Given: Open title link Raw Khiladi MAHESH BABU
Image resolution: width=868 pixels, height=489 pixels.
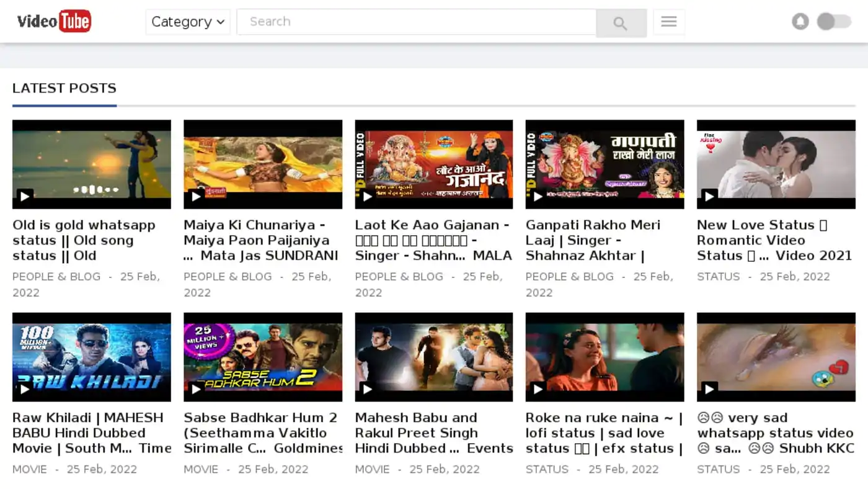Looking at the screenshot, I should point(92,433).
